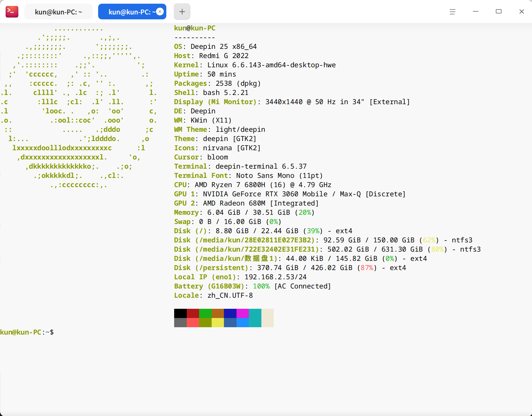Add a new terminal tab
The height and width of the screenshot is (416, 532).
(182, 12)
